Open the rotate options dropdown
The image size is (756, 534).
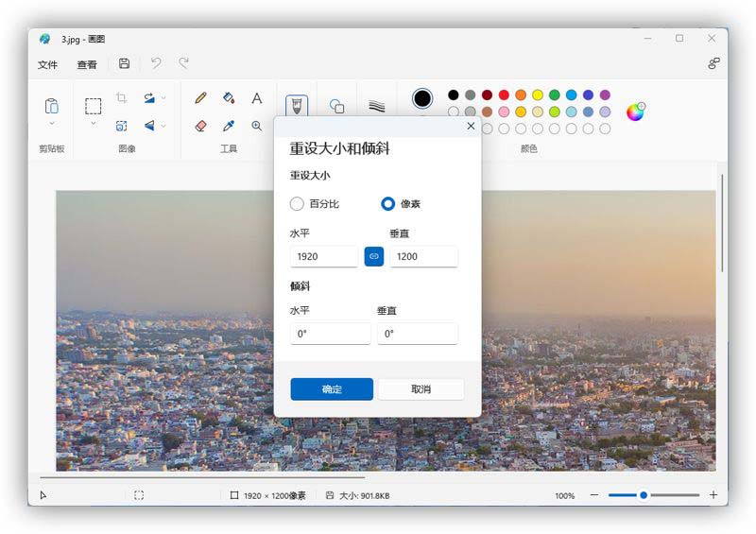pyautogui.click(x=163, y=97)
